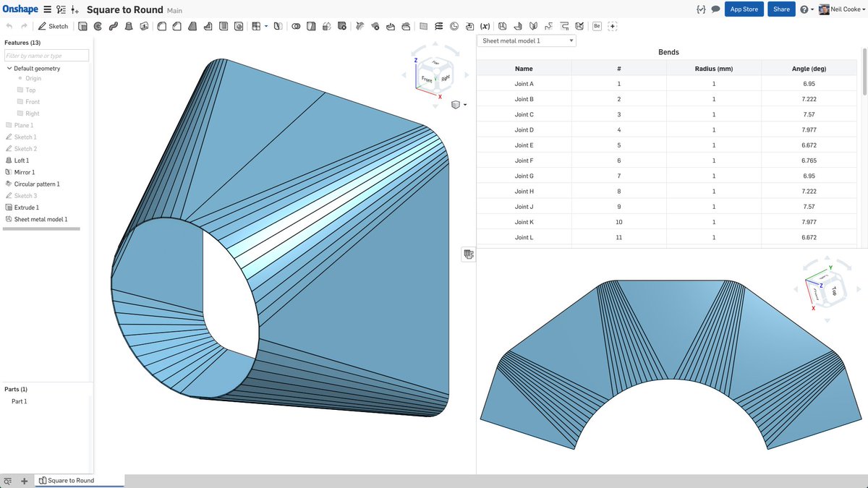868x488 pixels.
Task: Open the comments speech bubble
Action: (x=715, y=9)
